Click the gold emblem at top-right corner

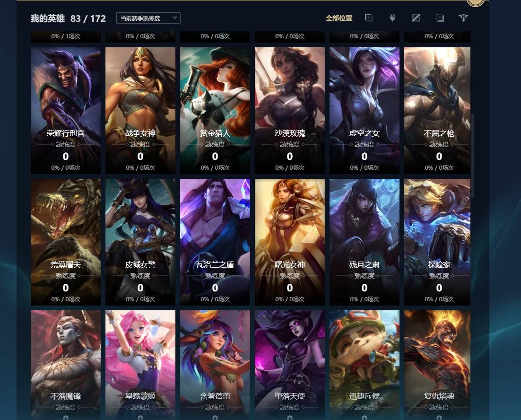476,3
